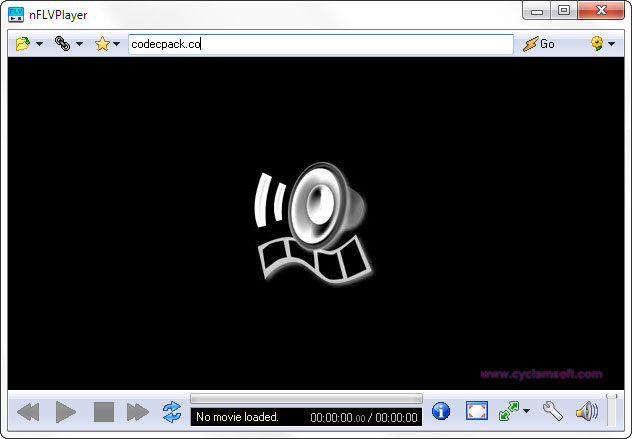632x439 pixels.
Task: Minimize the nFLVPlayer window
Action: (536, 11)
